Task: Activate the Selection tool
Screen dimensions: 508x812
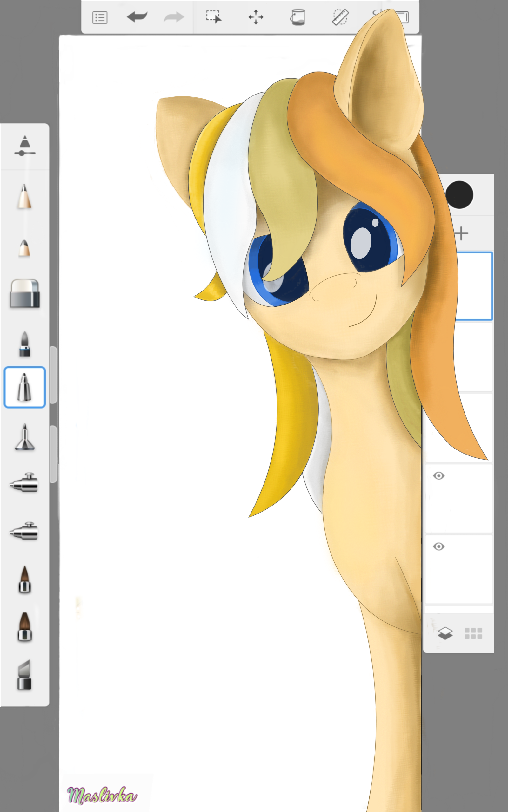Action: 214,17
